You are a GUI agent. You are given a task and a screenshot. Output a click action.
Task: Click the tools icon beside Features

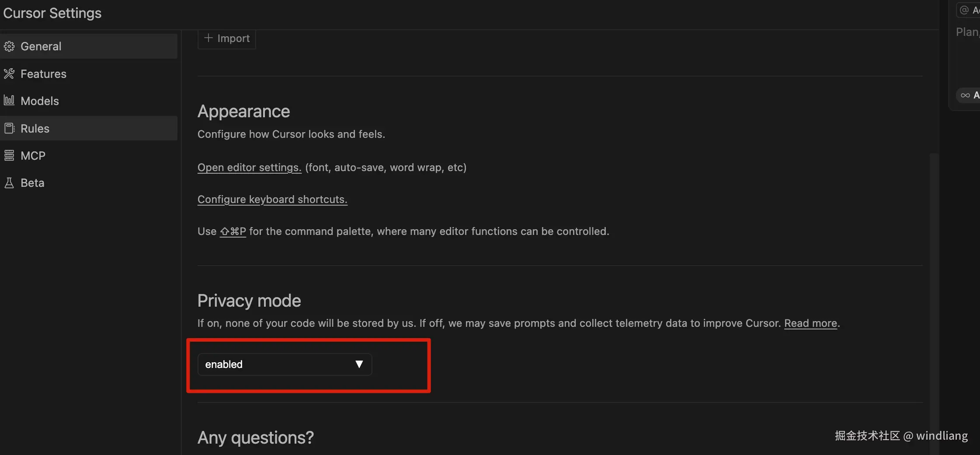click(x=9, y=73)
